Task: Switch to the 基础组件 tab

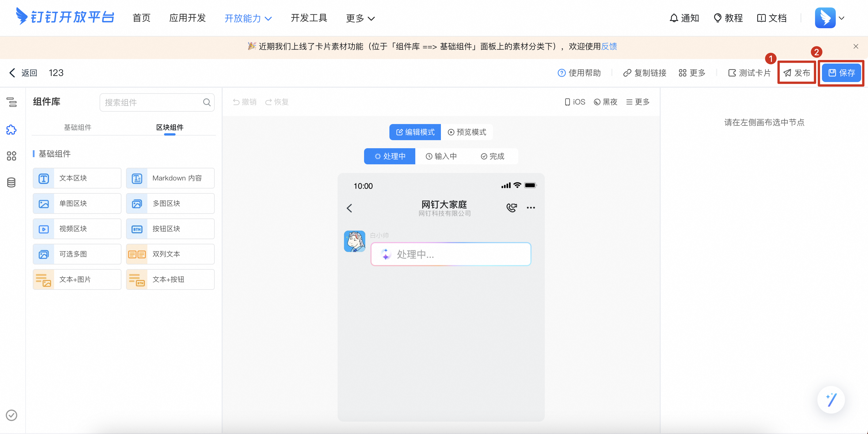Action: pos(77,127)
